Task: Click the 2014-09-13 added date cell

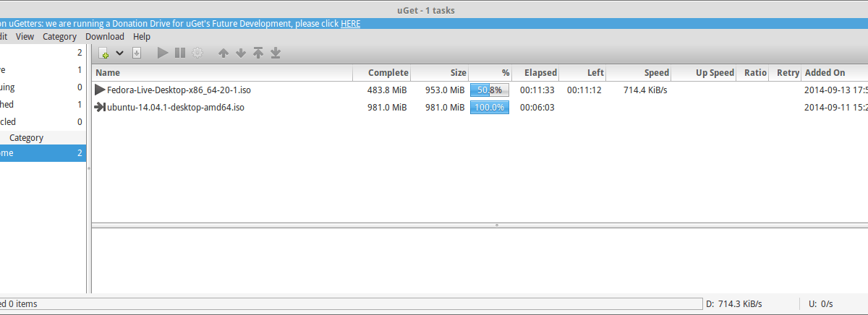Action: click(x=835, y=90)
